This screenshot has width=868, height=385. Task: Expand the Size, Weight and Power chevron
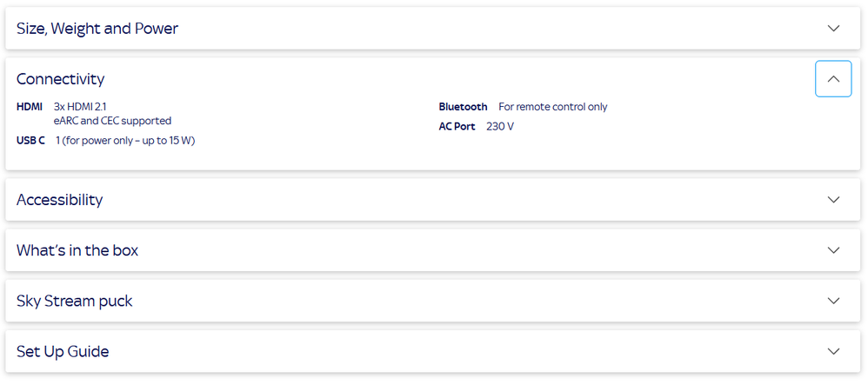pyautogui.click(x=833, y=29)
